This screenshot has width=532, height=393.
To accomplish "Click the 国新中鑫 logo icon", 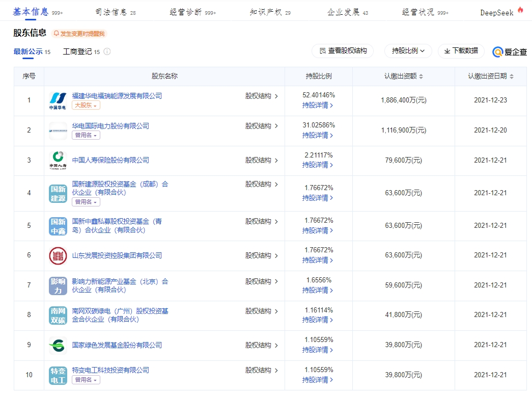I will point(58,226).
